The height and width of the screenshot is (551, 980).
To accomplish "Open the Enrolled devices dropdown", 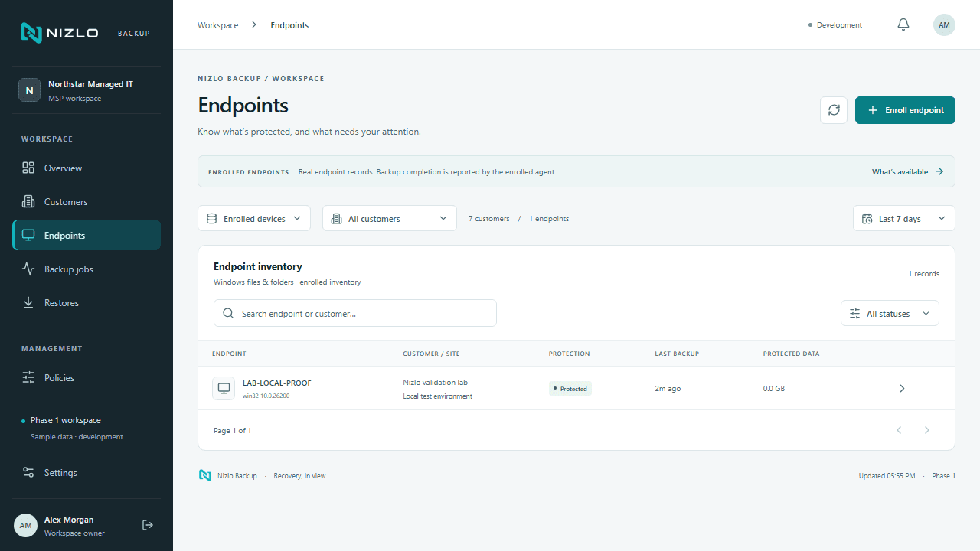I will (254, 218).
